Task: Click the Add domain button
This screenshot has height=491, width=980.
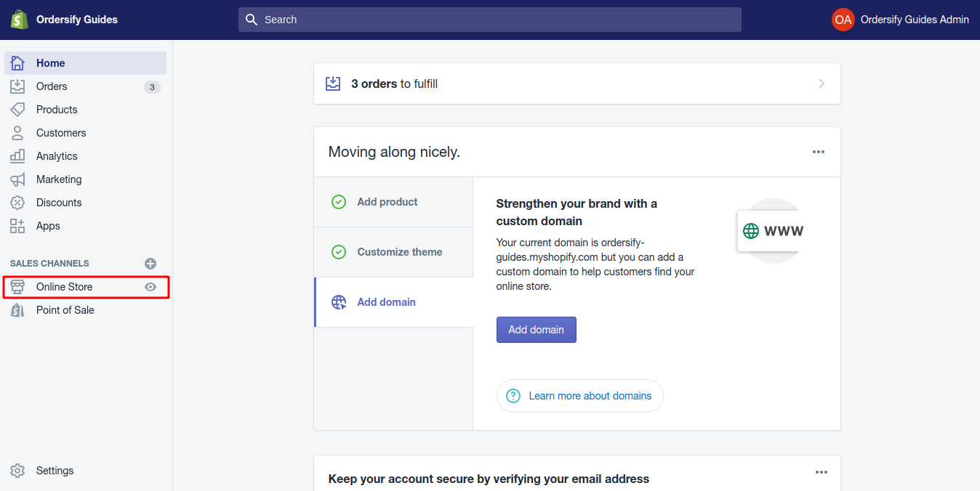Action: click(x=537, y=330)
